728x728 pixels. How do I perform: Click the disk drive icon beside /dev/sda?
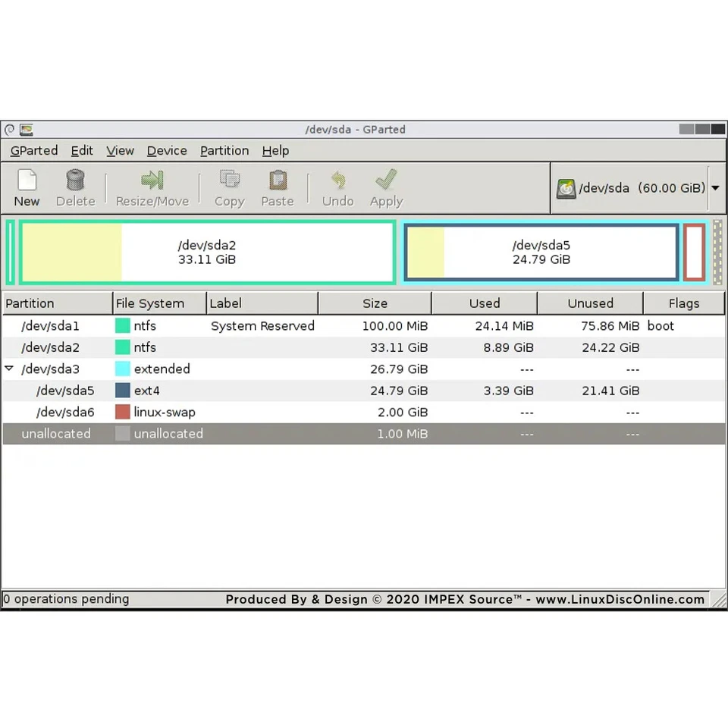coord(566,188)
